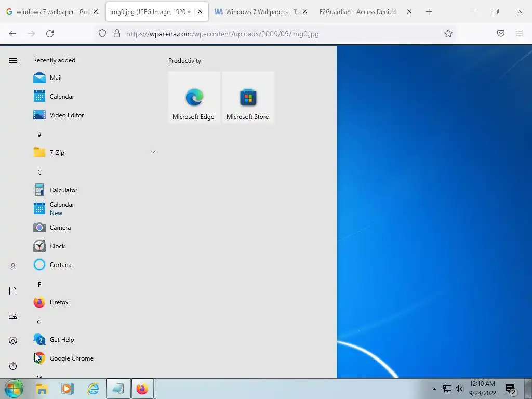Expand the Start menu hamburger navigation
This screenshot has height=399, width=532.
[x=13, y=60]
